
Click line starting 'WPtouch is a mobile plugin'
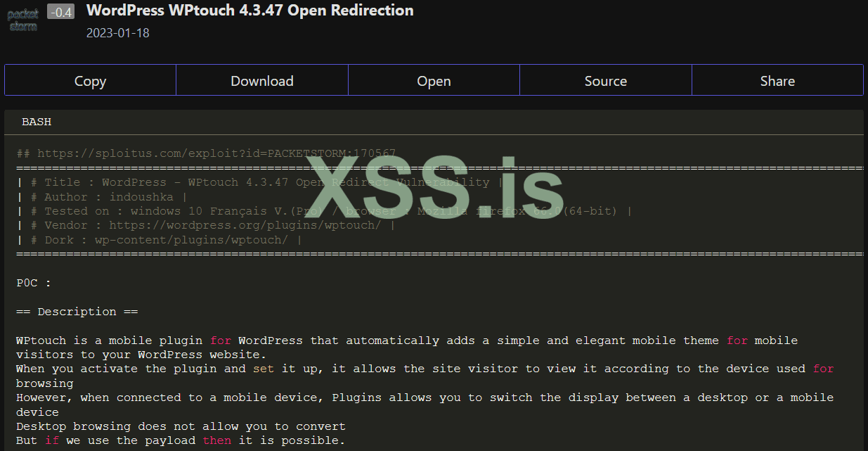(407, 341)
